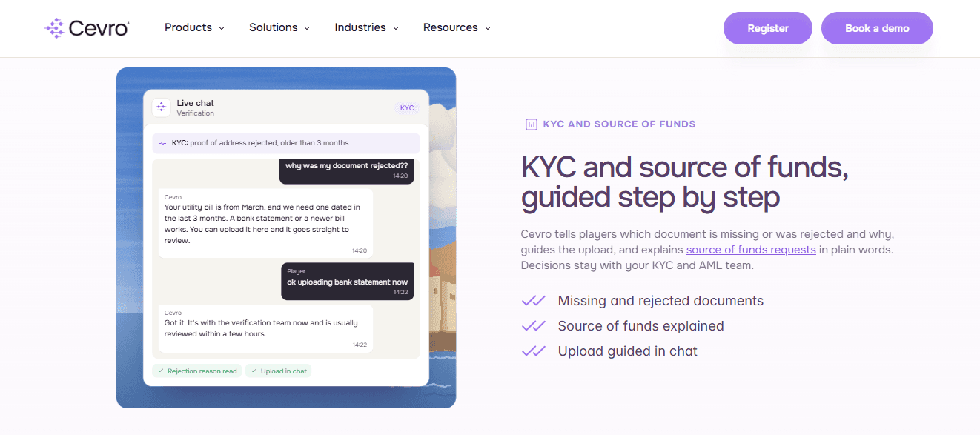Click the Book a demo button

point(877,28)
